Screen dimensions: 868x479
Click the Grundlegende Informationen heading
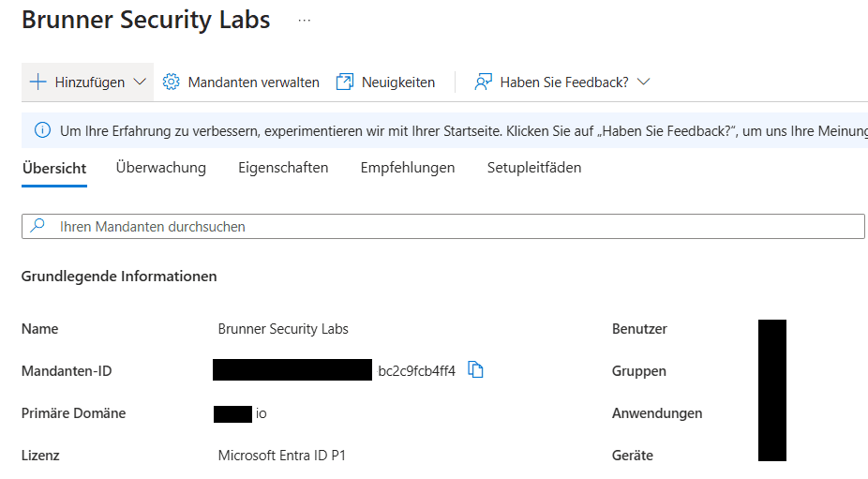pos(119,277)
